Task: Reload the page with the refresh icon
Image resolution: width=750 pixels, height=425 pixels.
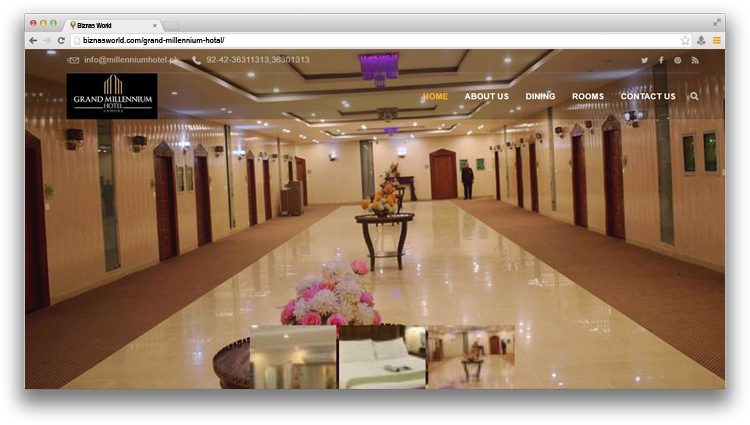Action: 61,40
